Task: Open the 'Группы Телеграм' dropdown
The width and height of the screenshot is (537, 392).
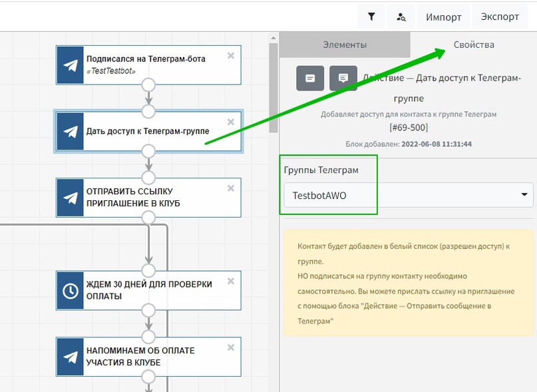Action: pyautogui.click(x=409, y=196)
